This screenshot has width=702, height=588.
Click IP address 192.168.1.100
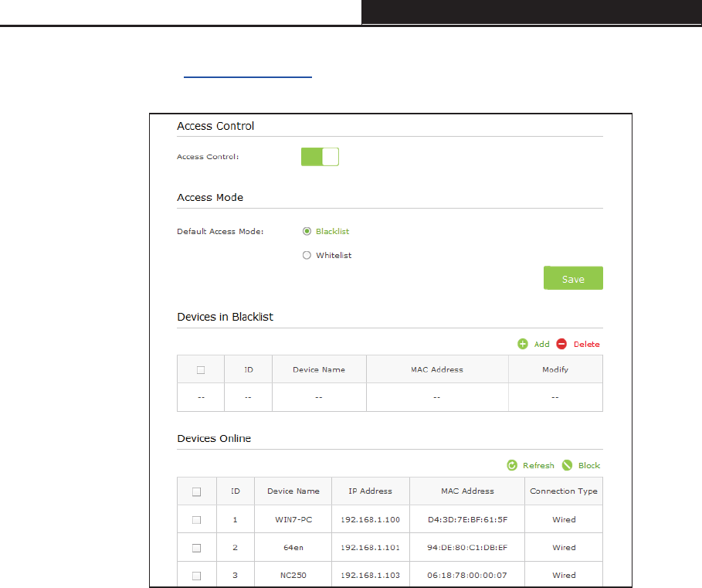click(370, 519)
